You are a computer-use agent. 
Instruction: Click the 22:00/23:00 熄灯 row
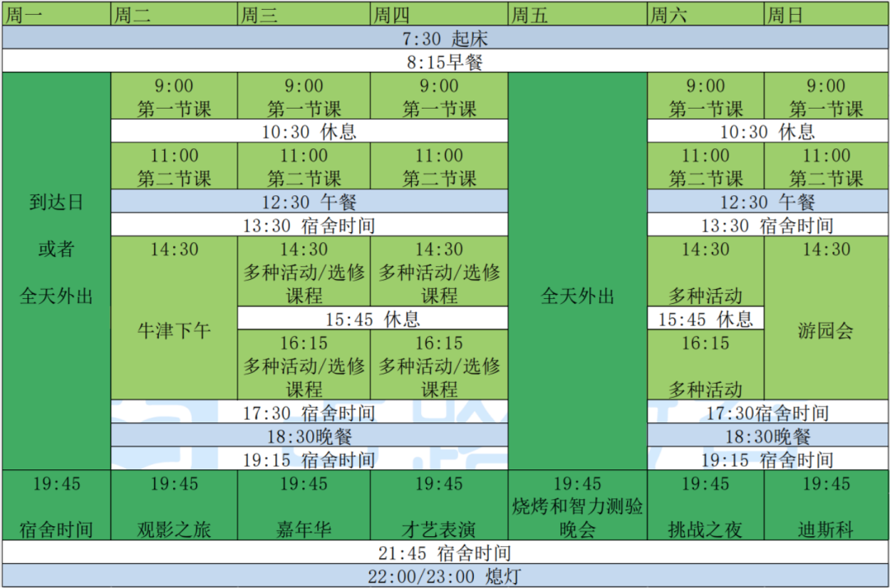(445, 576)
